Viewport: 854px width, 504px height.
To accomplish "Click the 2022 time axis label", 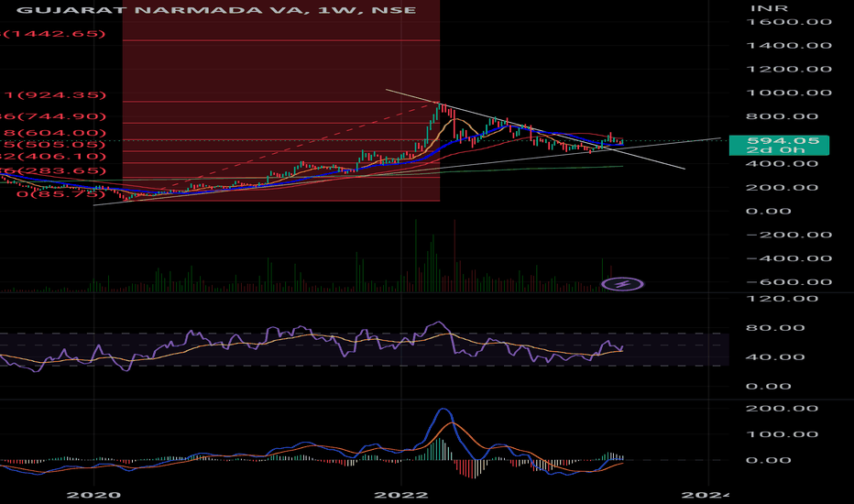I will coord(401,495).
